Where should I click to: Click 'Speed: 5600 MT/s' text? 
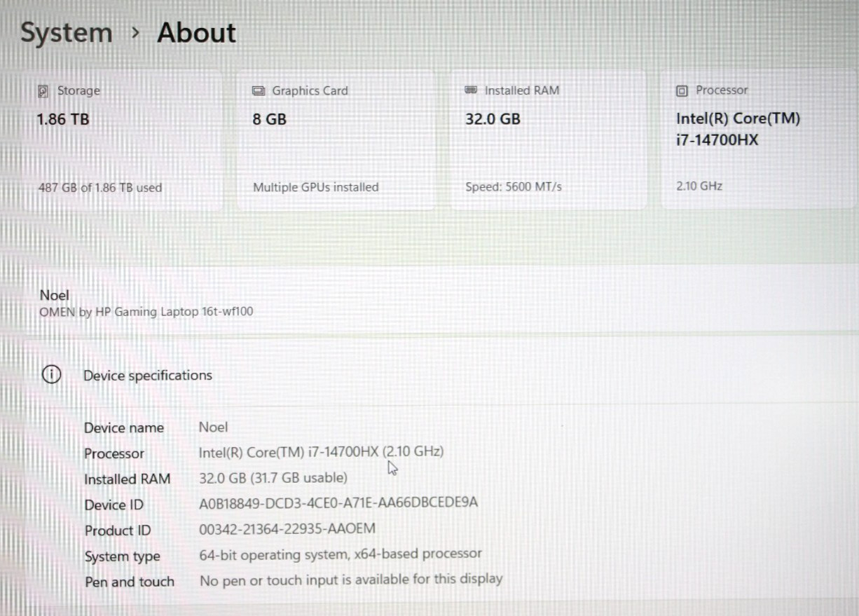[x=514, y=187]
